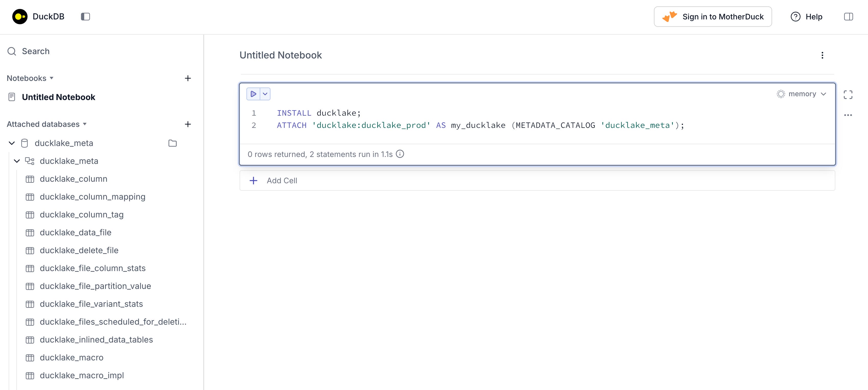This screenshot has height=390, width=868.
Task: Click the rows returned status text
Action: tap(320, 154)
